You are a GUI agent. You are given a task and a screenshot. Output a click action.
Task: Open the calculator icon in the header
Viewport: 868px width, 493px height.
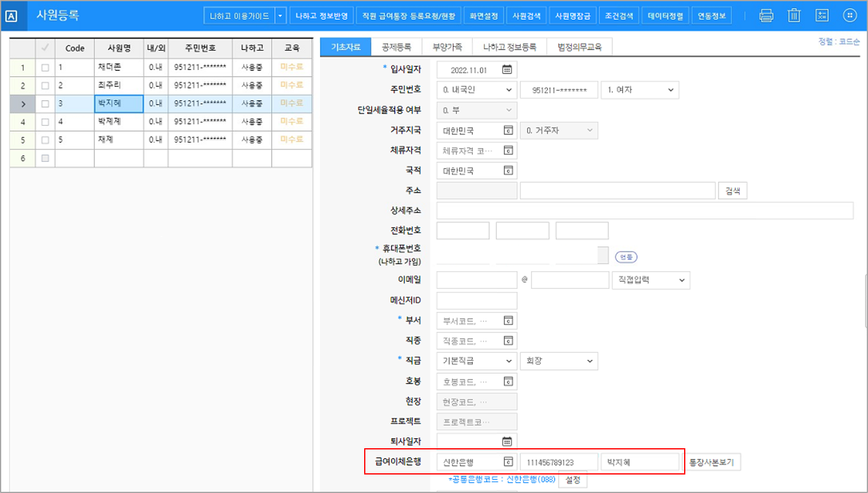[x=822, y=16]
